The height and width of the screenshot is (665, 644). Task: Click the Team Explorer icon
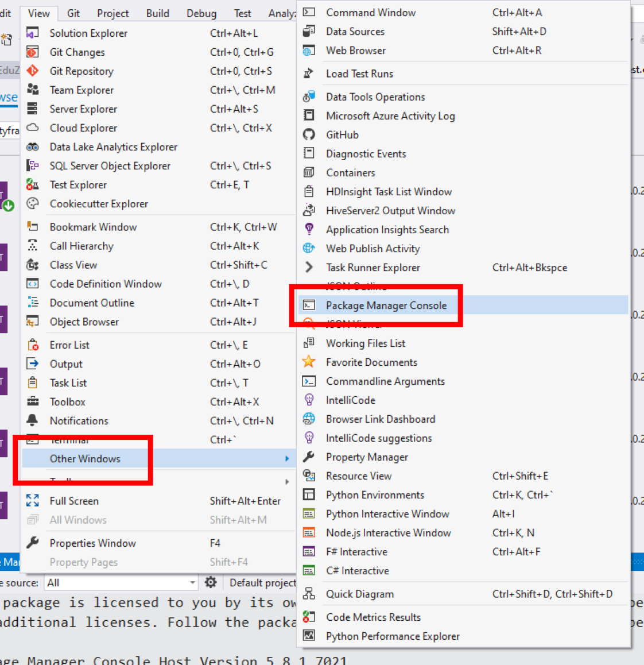coord(33,90)
